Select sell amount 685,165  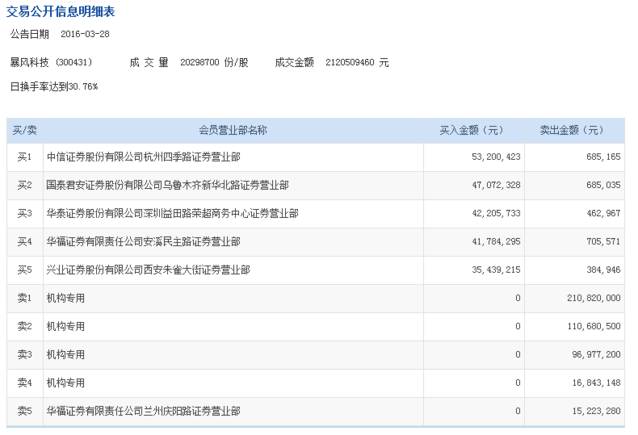pyautogui.click(x=603, y=157)
